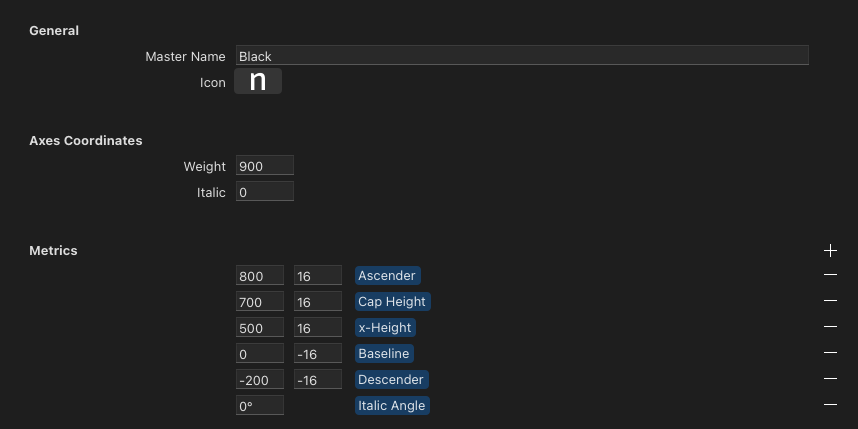The width and height of the screenshot is (858, 429).
Task: Click the Master Name field containing Black
Action: [521, 57]
